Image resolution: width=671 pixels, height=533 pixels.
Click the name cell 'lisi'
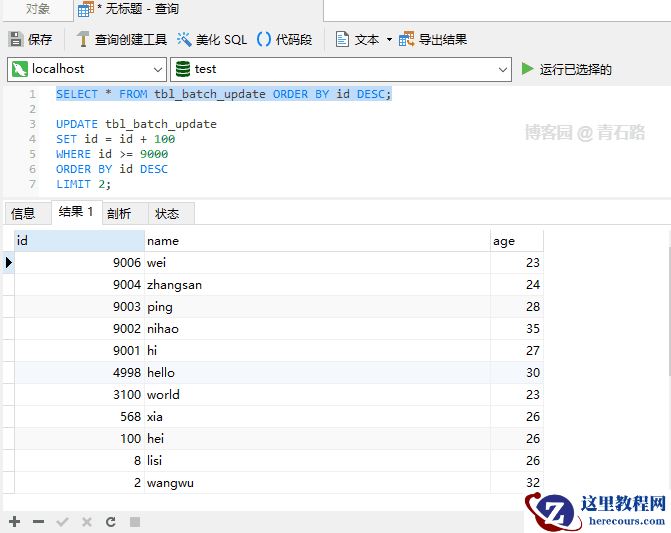pyautogui.click(x=318, y=461)
